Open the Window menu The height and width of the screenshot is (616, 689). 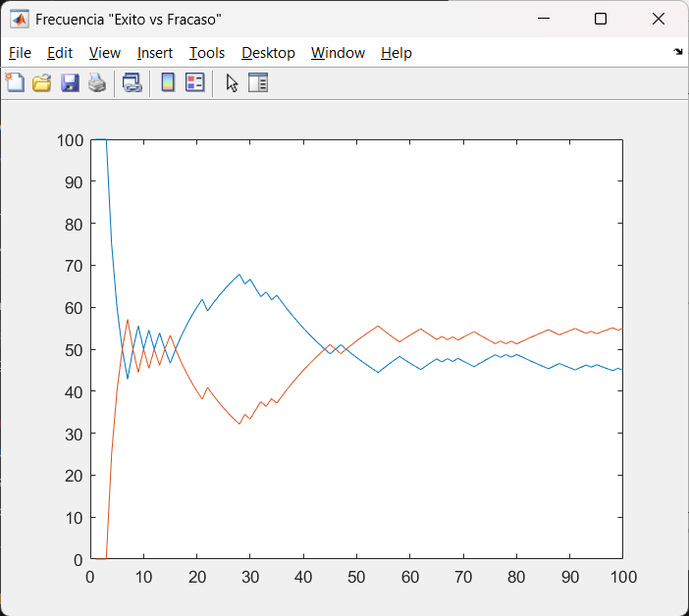338,53
